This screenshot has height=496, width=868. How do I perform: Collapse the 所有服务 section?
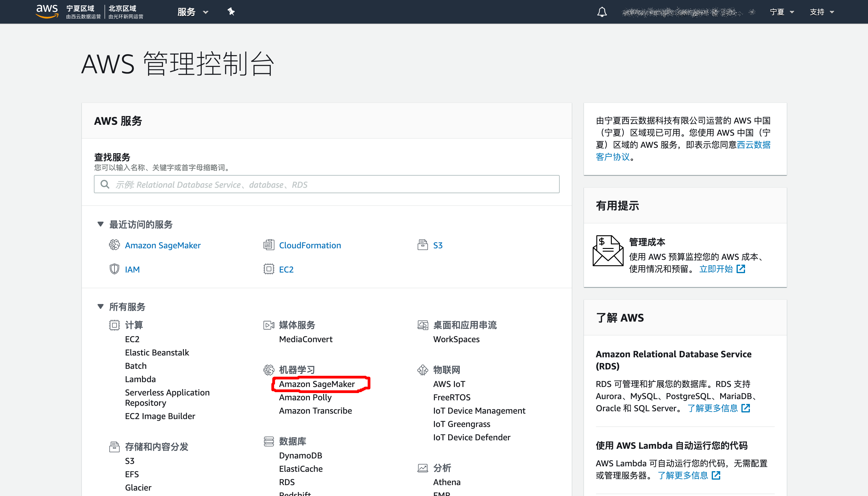click(x=101, y=306)
